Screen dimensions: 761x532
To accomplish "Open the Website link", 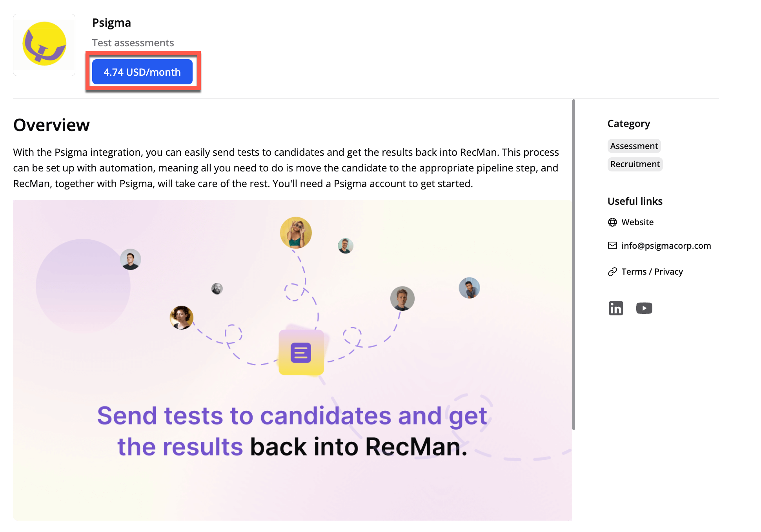I will click(637, 222).
